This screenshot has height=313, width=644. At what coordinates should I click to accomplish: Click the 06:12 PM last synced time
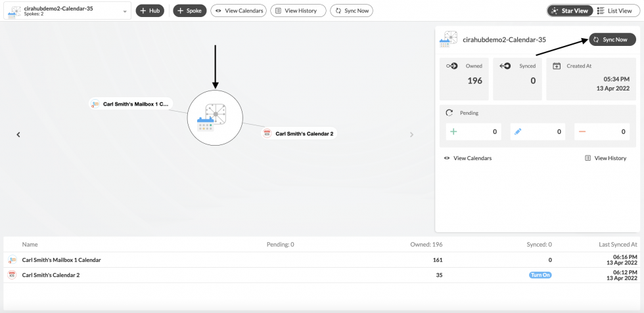click(x=625, y=272)
